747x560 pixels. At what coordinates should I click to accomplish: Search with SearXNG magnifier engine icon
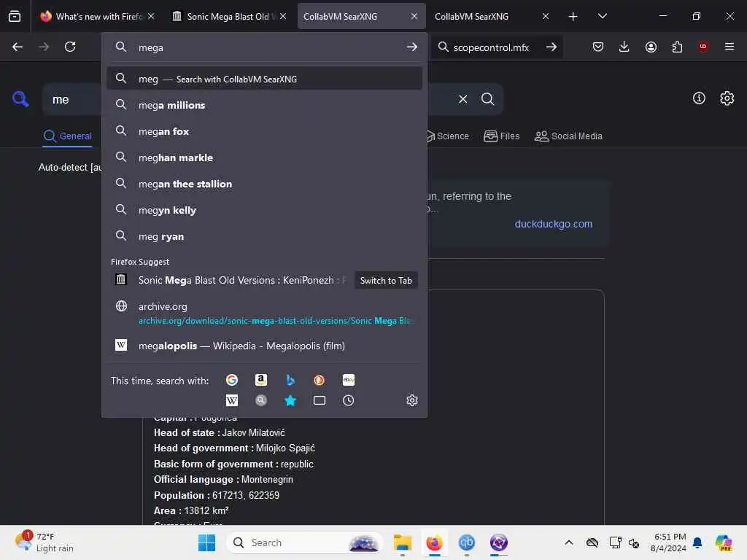(x=260, y=400)
